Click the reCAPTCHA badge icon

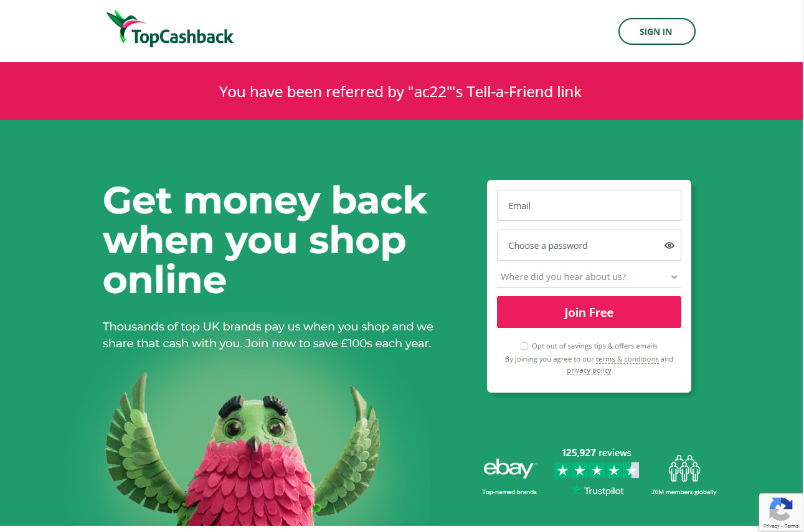781,509
